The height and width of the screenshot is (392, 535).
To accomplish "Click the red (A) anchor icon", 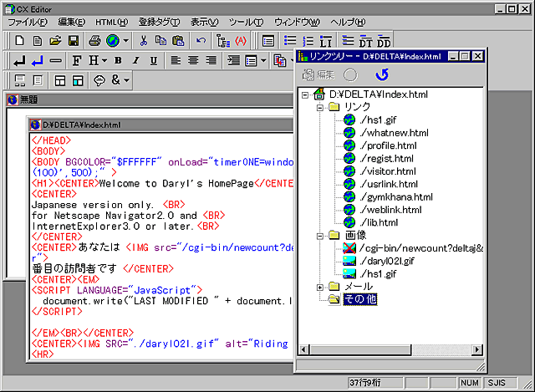I will click(x=241, y=41).
